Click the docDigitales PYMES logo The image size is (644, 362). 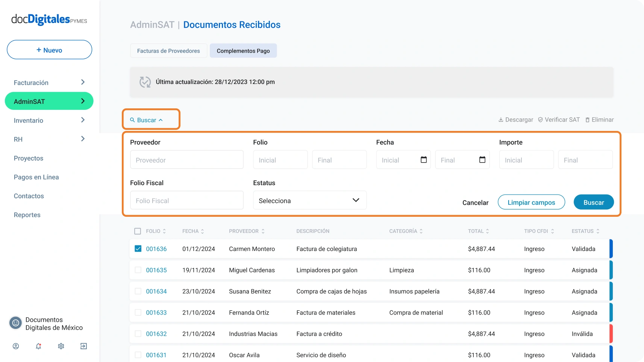pos(49,19)
